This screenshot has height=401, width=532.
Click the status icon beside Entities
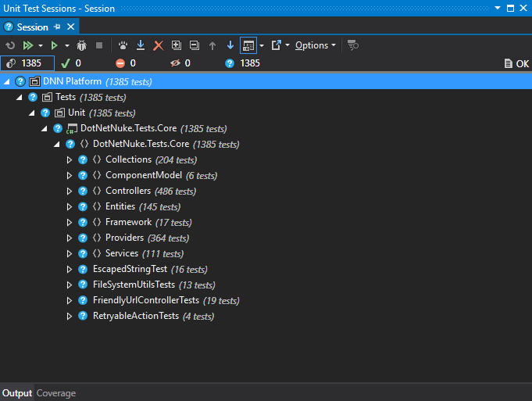[83, 207]
